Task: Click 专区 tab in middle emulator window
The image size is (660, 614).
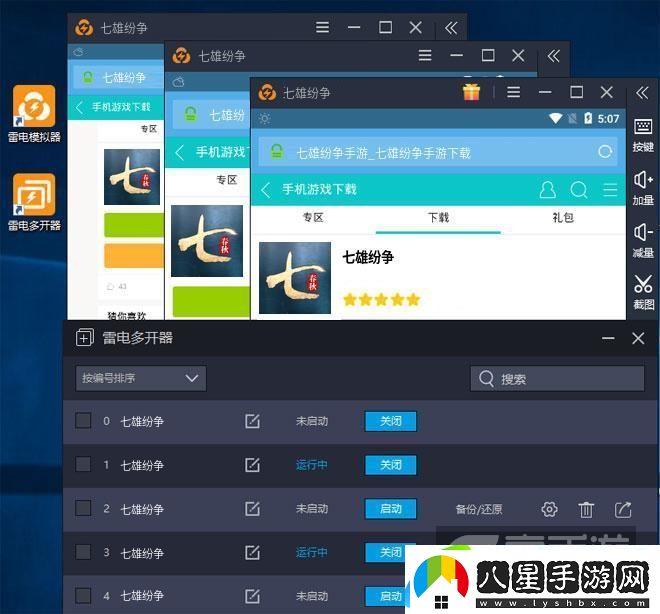Action: [227, 180]
